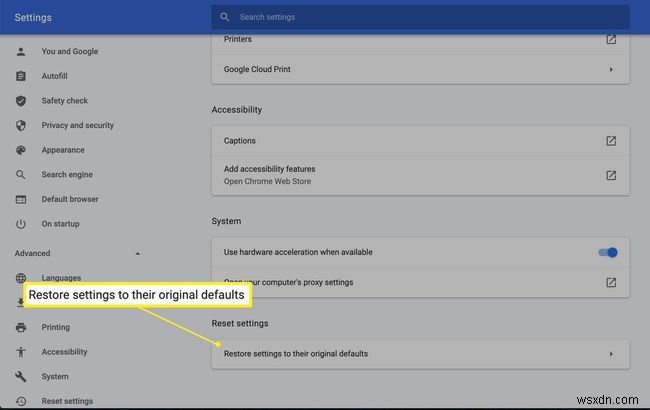The height and width of the screenshot is (410, 650).
Task: Select Search engine in sidebar
Action: (67, 175)
